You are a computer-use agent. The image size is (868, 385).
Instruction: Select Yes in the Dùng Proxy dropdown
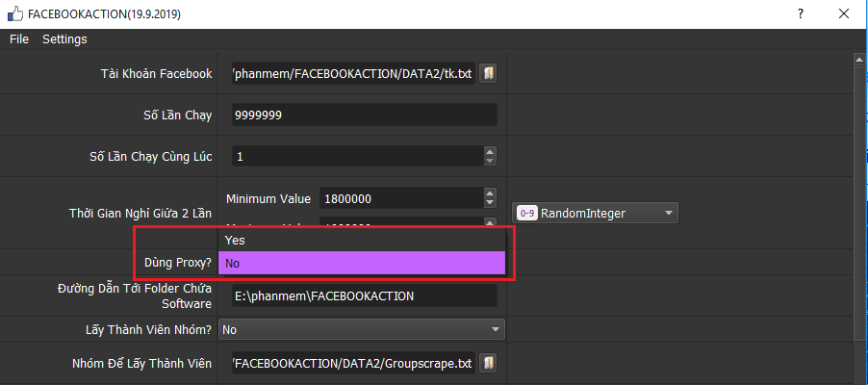pos(362,241)
